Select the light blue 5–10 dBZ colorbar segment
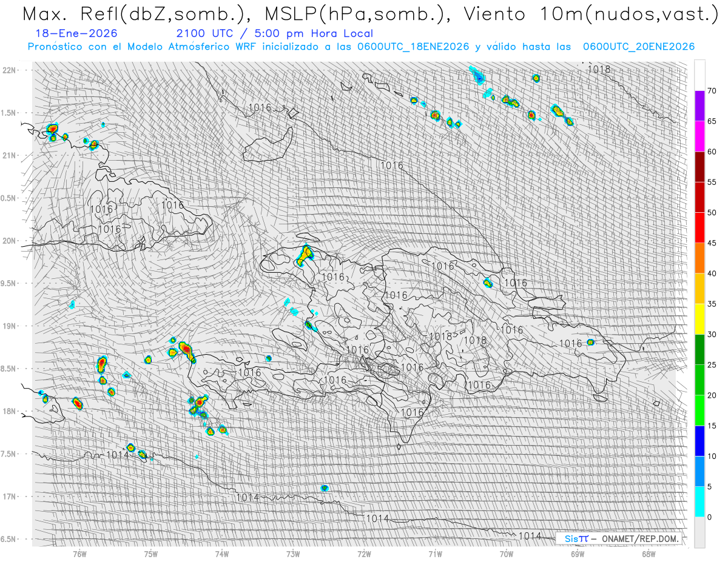The height and width of the screenshot is (562, 728). 699,471
